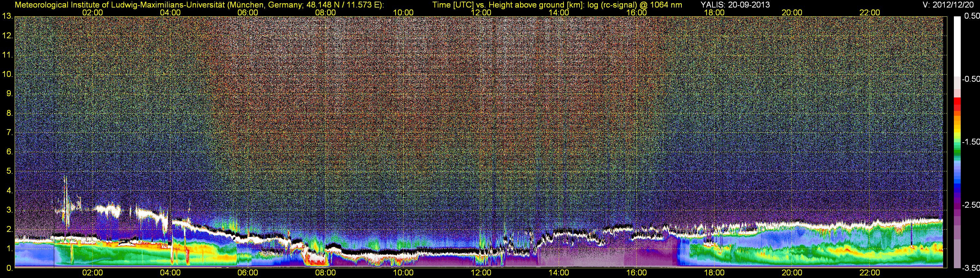The width and height of the screenshot is (980, 278).
Task: Click the height axis label 12.
Action: [x=7, y=35]
